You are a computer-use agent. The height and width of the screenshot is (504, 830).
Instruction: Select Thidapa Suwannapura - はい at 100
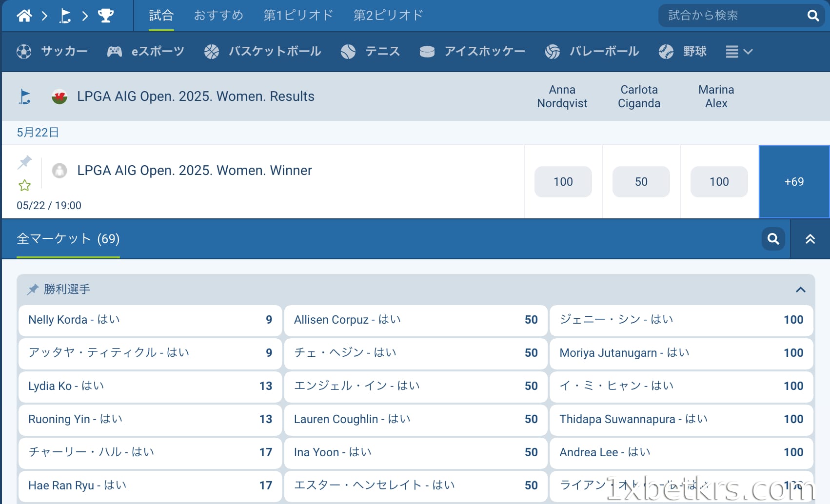(x=682, y=420)
